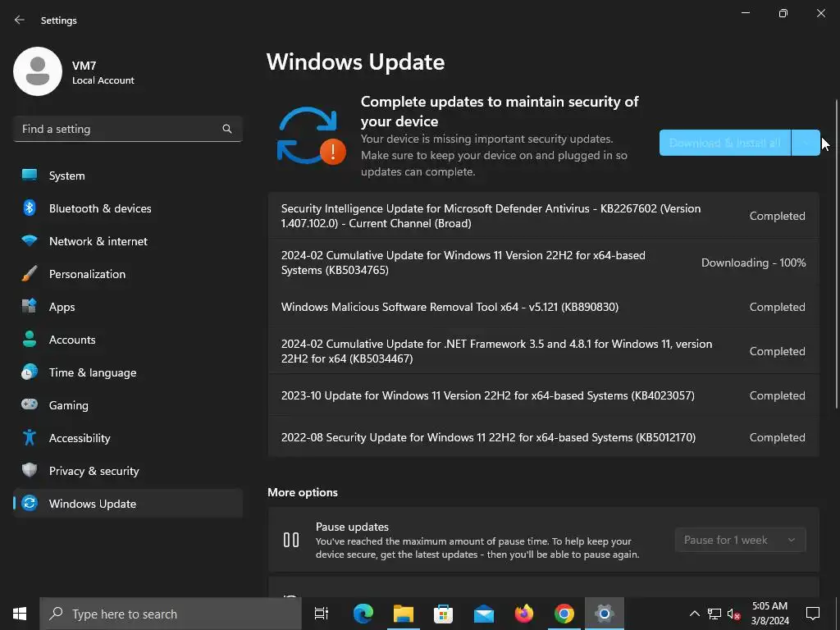Click the Accessibility figure icon
840x630 pixels.
click(x=30, y=438)
